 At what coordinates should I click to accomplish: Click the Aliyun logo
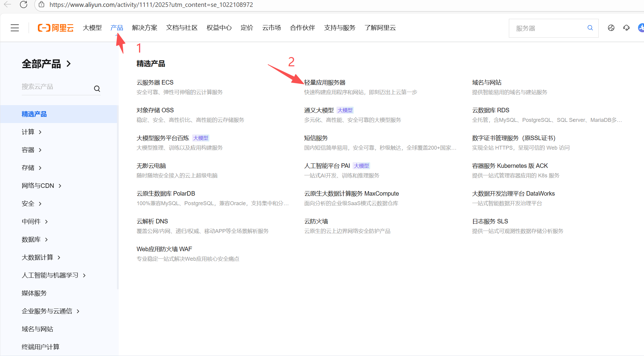click(x=56, y=28)
